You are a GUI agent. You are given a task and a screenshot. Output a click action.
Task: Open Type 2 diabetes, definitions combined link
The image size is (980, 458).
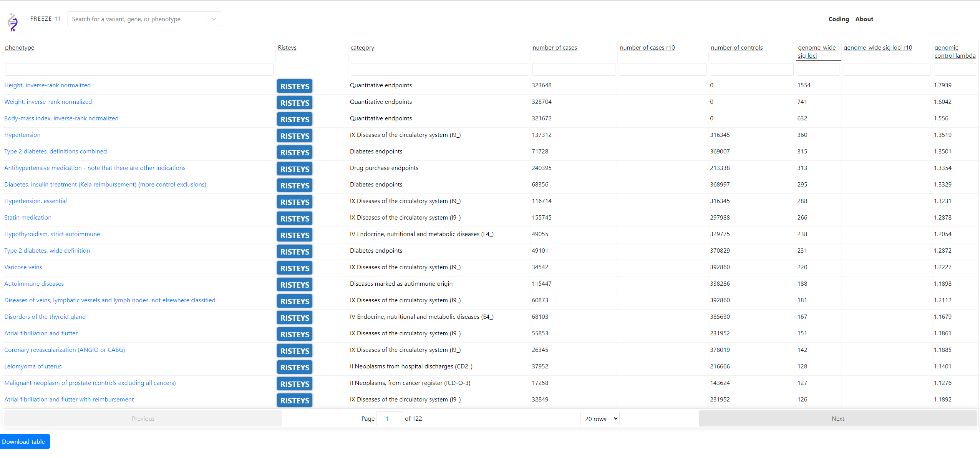(x=56, y=152)
